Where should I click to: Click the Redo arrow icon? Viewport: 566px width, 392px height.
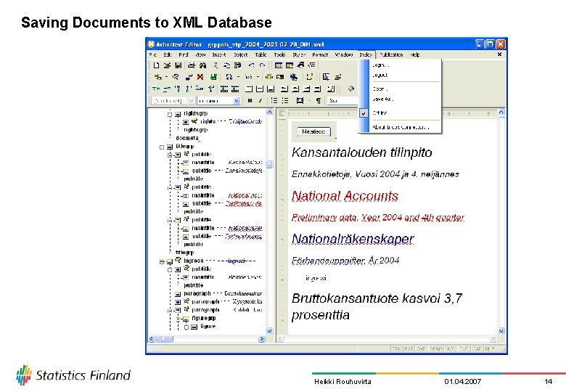pos(263,65)
